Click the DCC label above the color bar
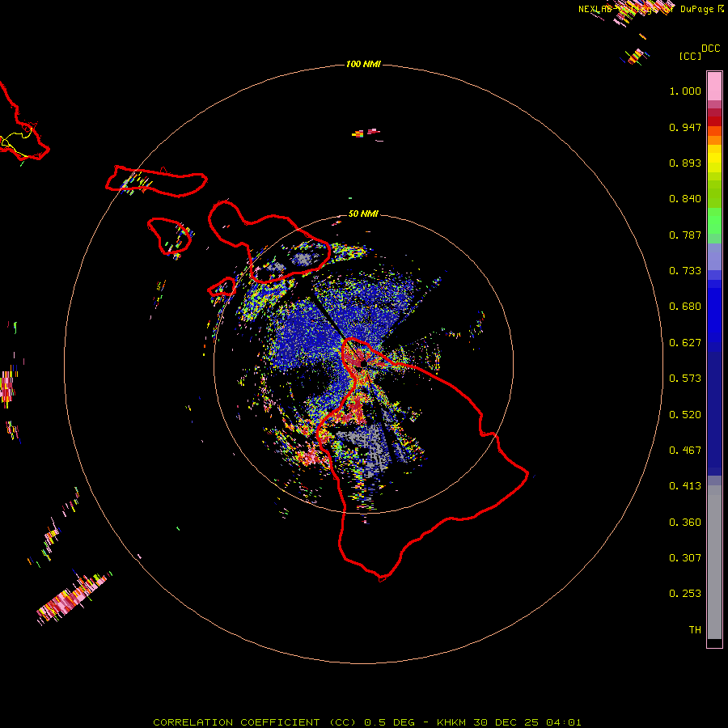The width and height of the screenshot is (728, 728). click(711, 49)
